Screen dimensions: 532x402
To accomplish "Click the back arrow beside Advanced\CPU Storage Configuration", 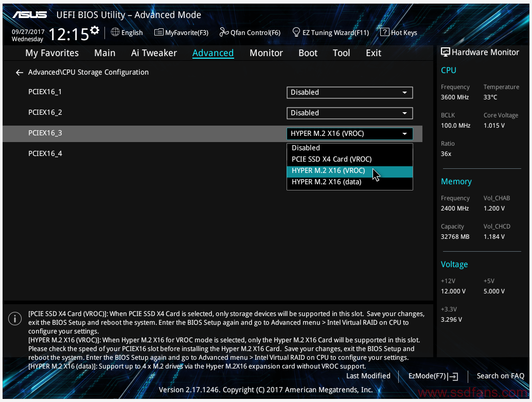I will (20, 73).
